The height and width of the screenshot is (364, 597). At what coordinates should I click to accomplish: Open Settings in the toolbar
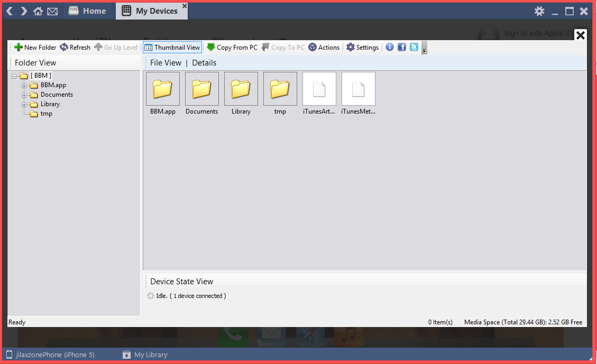[x=362, y=47]
